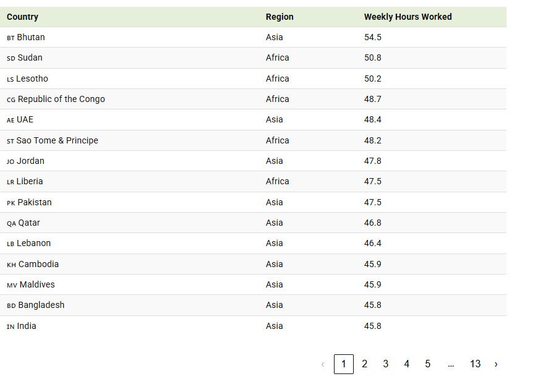Sort by Weekly Hours Worked header
The height and width of the screenshot is (392, 538).
tap(408, 17)
